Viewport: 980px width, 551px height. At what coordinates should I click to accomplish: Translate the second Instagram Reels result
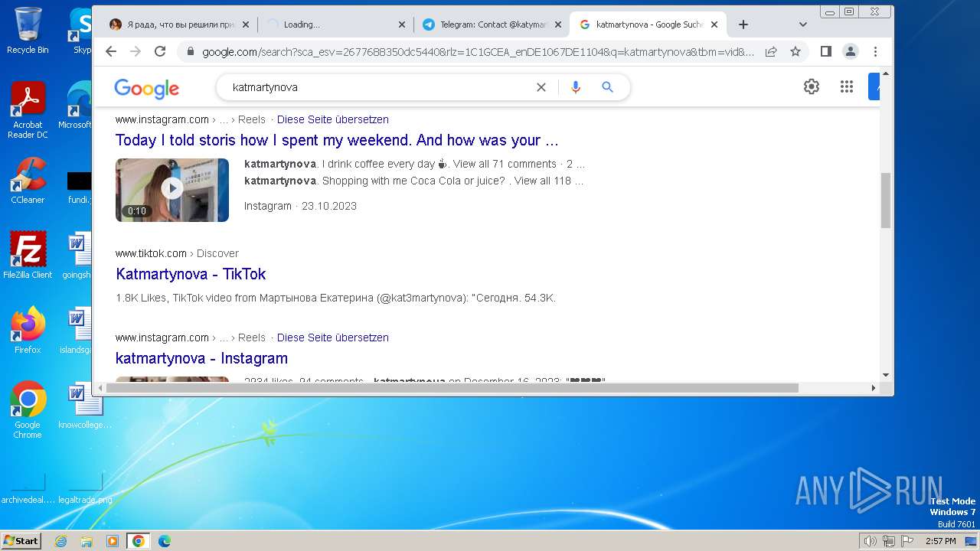[x=333, y=337]
